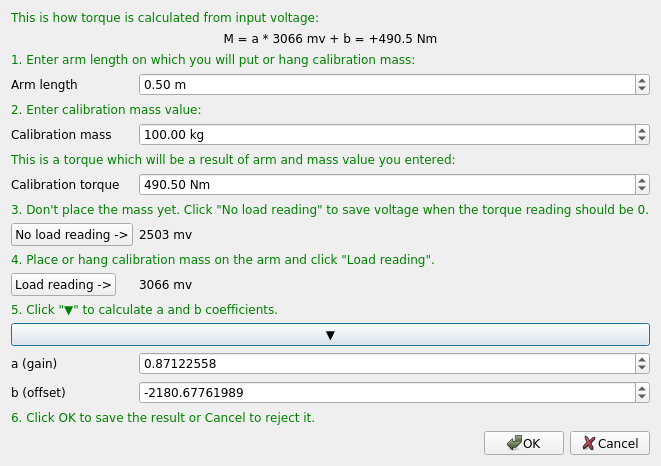The height and width of the screenshot is (466, 661).
Task: Decrease a (gain) with down arrow
Action: point(642,368)
